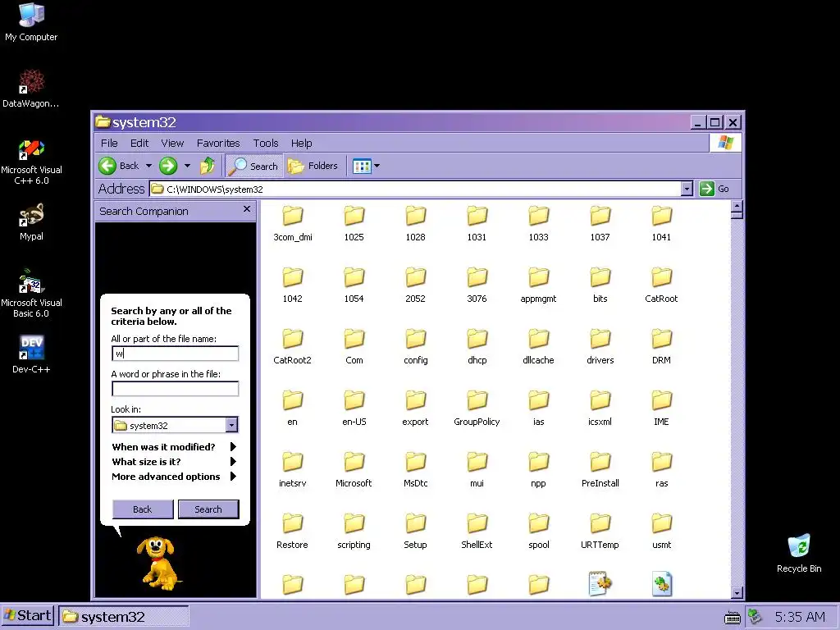Screen dimensions: 840x630
Task: Open the View menu
Action: [172, 143]
